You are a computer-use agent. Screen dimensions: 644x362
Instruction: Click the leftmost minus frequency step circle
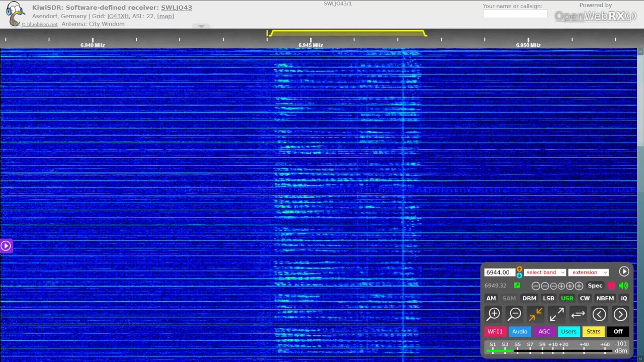pyautogui.click(x=536, y=286)
